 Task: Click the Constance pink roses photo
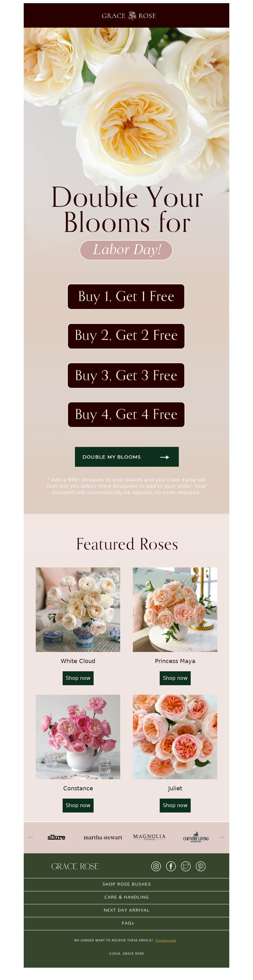[x=78, y=737]
